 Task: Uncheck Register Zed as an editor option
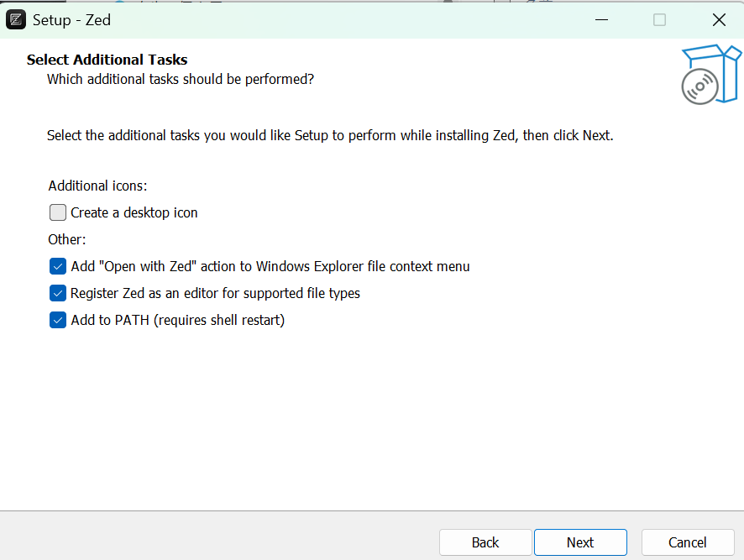pos(58,293)
